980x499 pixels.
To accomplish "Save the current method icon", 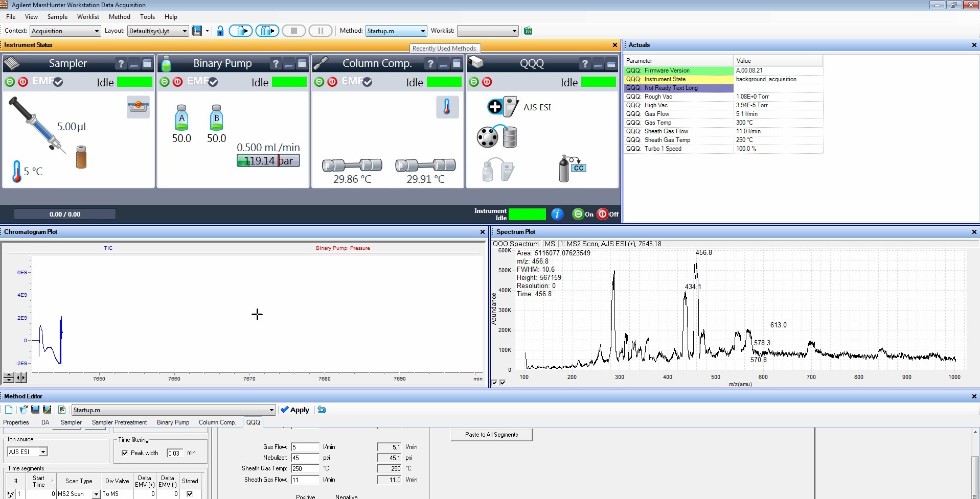I will [x=35, y=409].
